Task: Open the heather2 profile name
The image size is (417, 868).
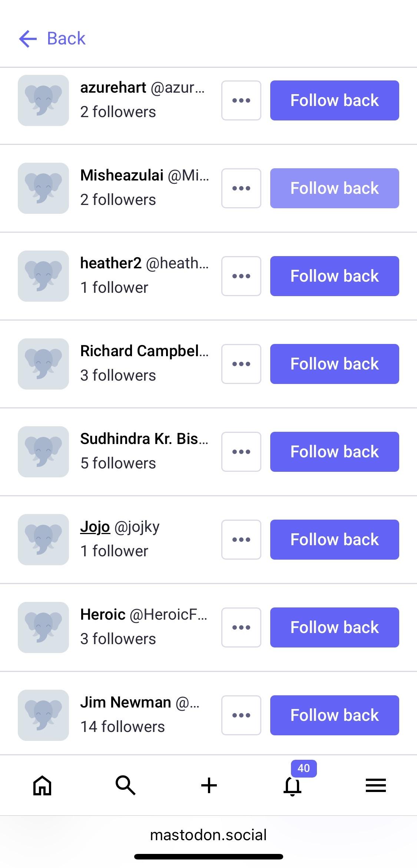Action: pos(111,263)
